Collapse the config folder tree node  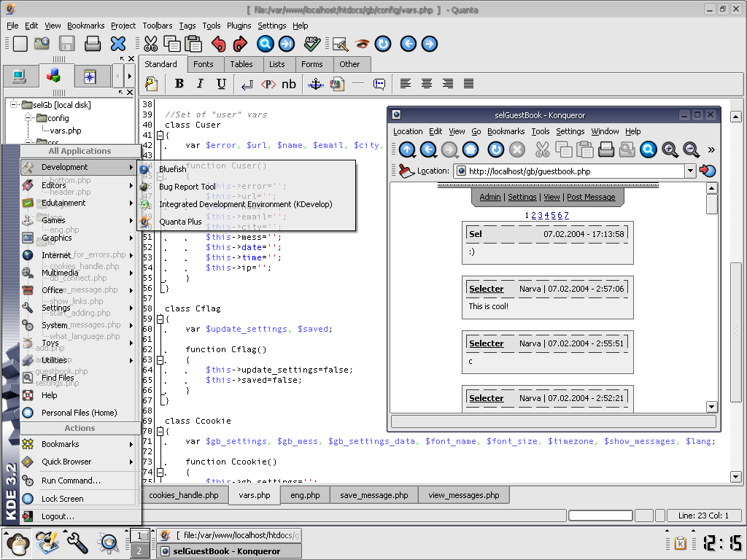click(28, 117)
